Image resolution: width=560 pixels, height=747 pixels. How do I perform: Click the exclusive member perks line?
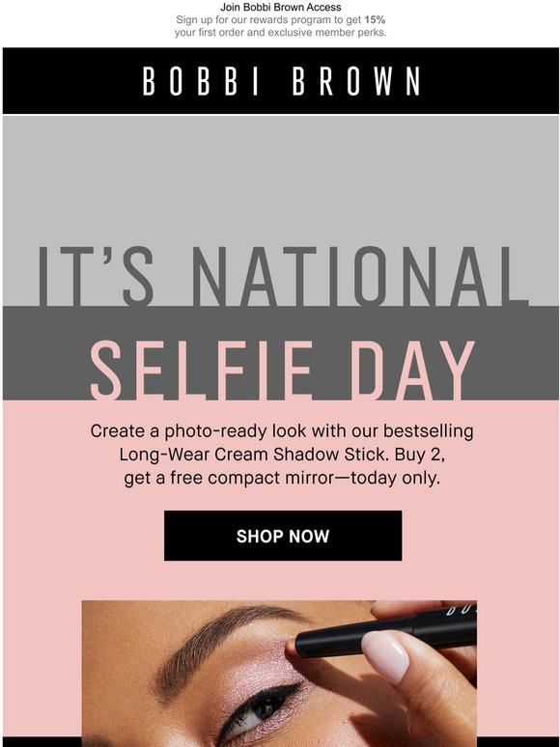pos(280,33)
